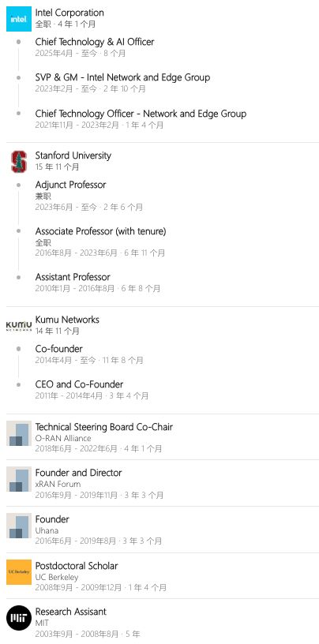
Task: Click the O-RAN Alliance placeholder company icon
Action: tap(19, 433)
